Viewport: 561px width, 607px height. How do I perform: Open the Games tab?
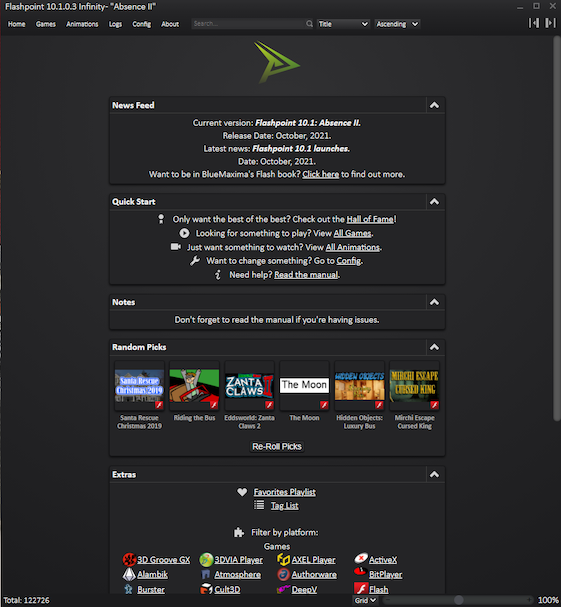click(46, 24)
